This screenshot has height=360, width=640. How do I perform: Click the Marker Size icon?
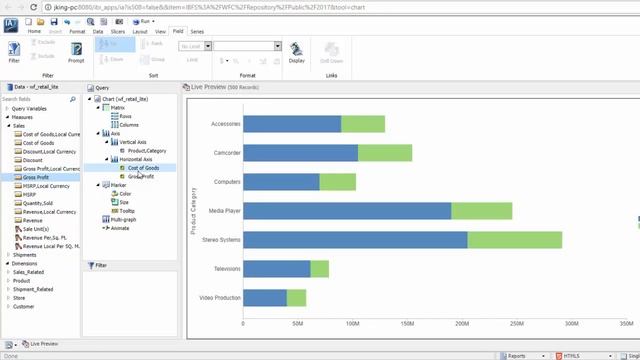pos(115,202)
